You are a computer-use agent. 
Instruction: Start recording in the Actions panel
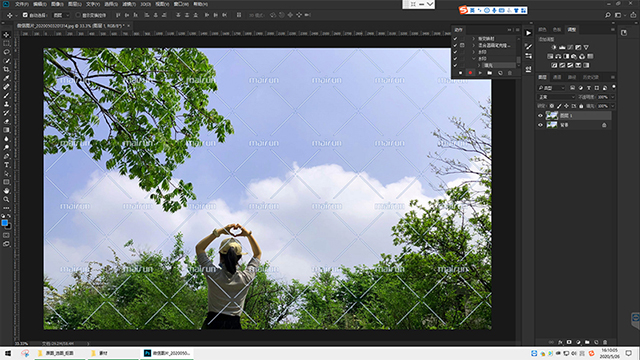[470, 73]
